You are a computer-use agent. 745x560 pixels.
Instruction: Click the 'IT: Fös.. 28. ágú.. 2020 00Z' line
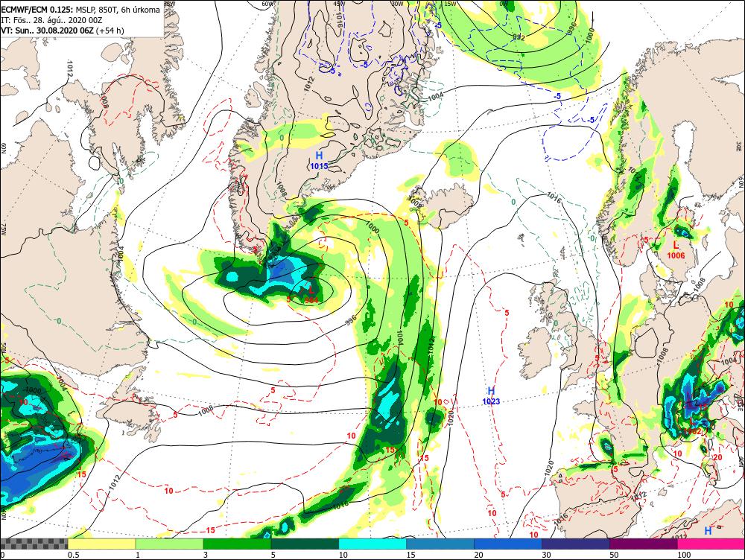[x=52, y=20]
